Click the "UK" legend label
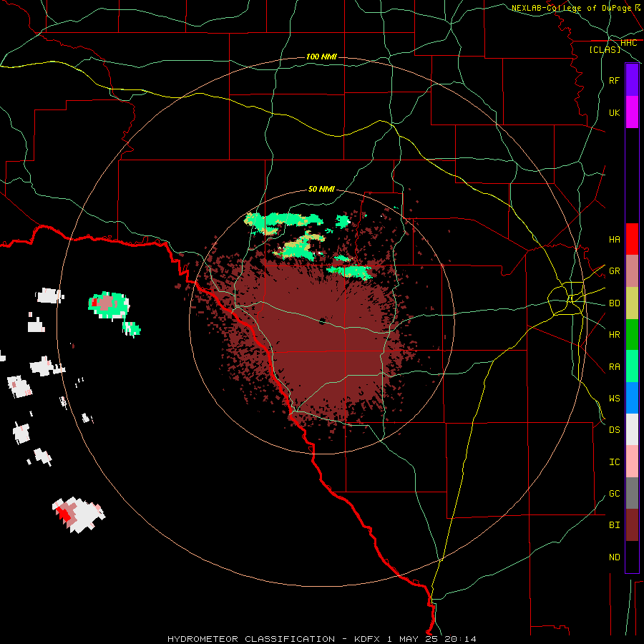This screenshot has width=644, height=644. pos(614,112)
